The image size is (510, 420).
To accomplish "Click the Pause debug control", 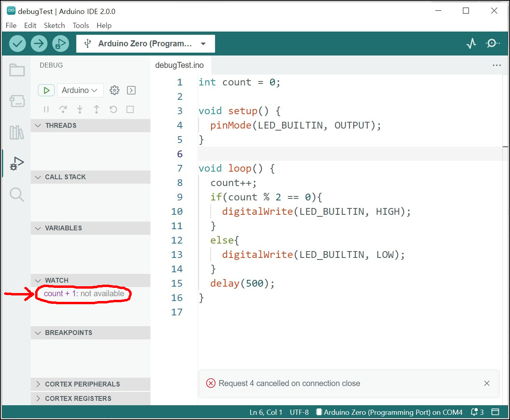I will coord(46,109).
